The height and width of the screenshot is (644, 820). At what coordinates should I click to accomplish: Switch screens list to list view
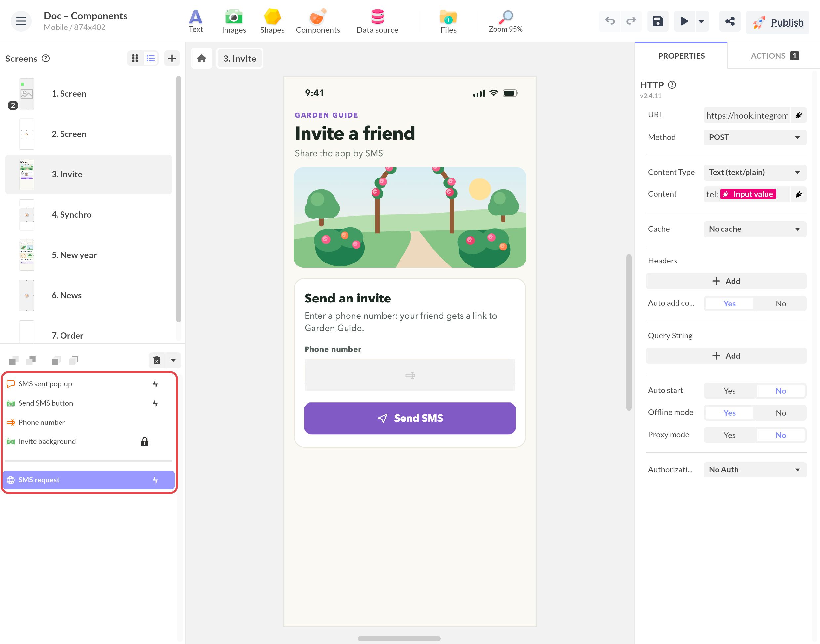(151, 59)
